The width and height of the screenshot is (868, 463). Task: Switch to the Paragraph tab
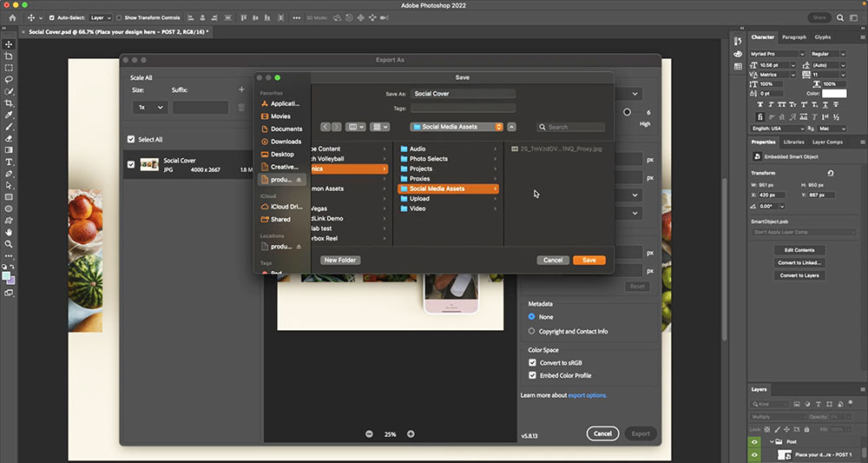(x=794, y=37)
